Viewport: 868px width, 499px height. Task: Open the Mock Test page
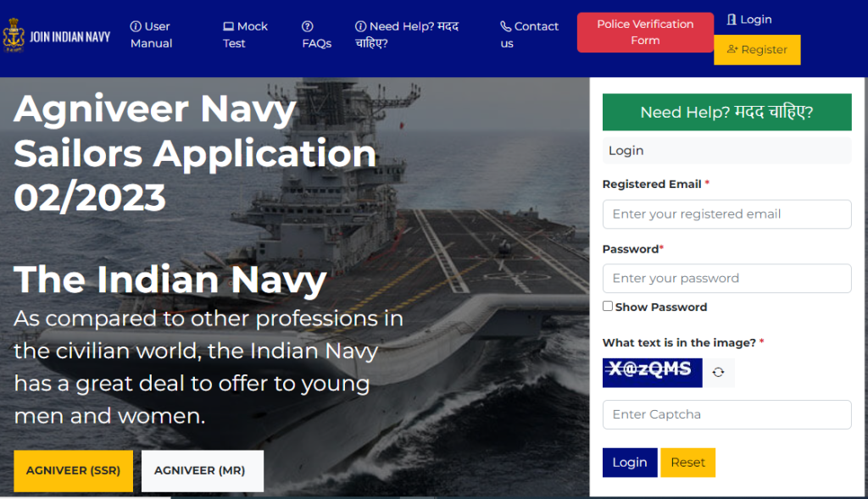245,35
